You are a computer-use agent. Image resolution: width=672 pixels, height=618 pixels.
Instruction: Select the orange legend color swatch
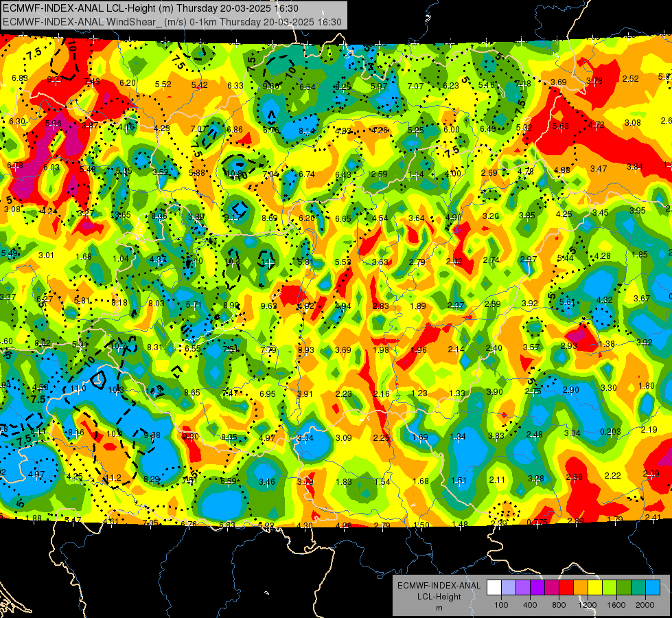point(580,588)
